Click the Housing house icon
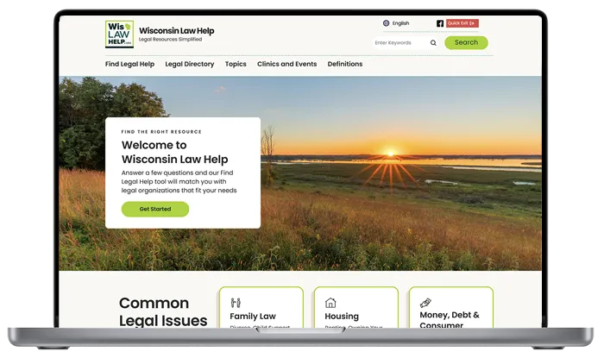Screen dimensions: 604x364 (330, 303)
